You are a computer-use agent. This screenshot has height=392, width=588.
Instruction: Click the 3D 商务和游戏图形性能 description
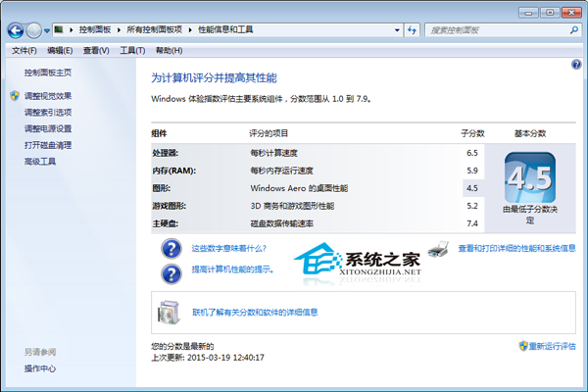292,206
